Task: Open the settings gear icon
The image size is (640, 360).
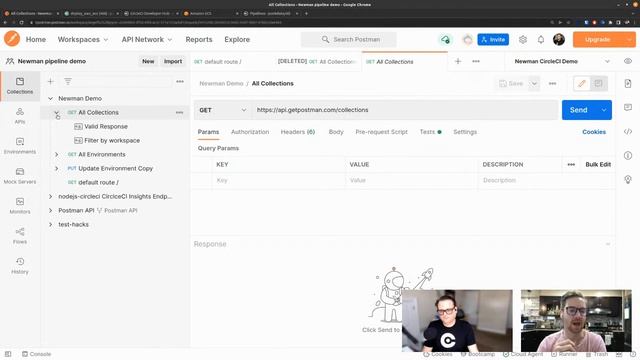Action: click(523, 40)
